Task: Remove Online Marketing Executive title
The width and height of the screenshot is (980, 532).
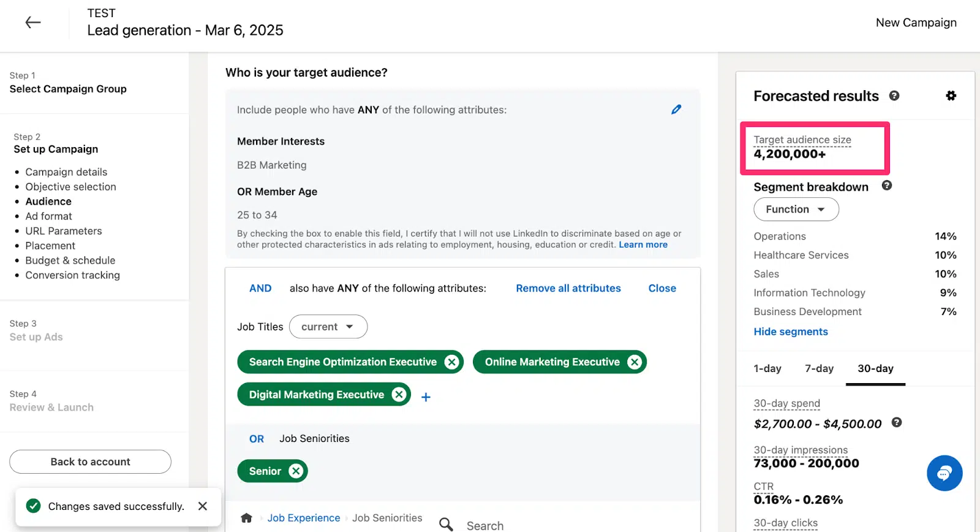Action: pyautogui.click(x=635, y=362)
